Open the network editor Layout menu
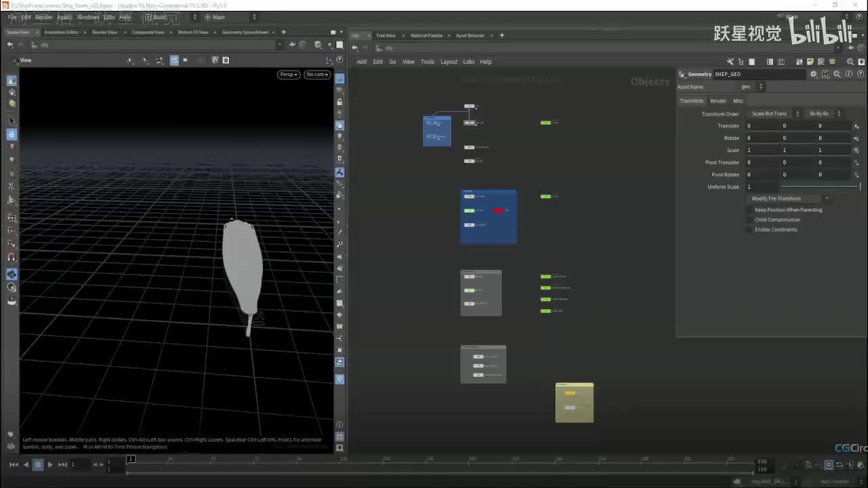Image resolution: width=868 pixels, height=488 pixels. 449,62
